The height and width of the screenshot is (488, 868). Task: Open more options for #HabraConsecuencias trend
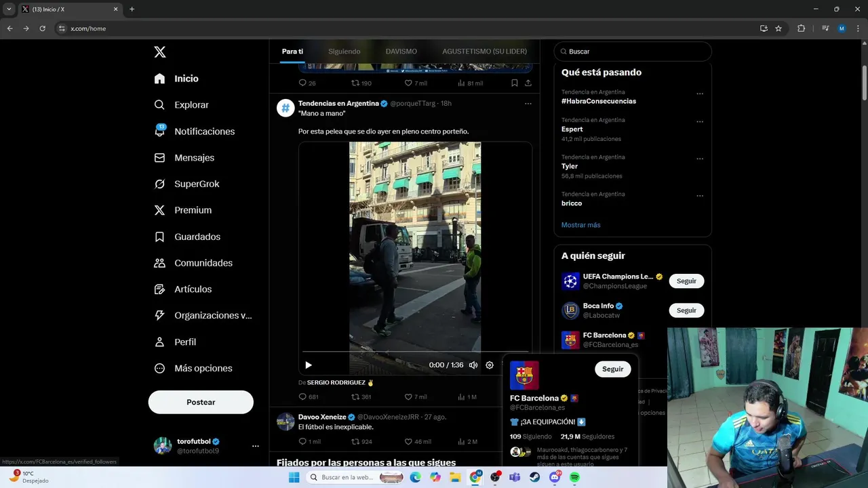(700, 94)
